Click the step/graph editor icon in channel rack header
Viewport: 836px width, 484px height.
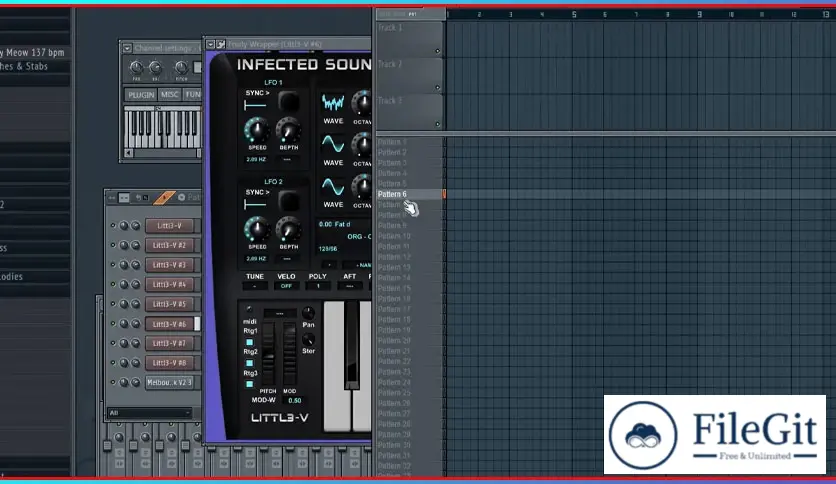tap(124, 198)
